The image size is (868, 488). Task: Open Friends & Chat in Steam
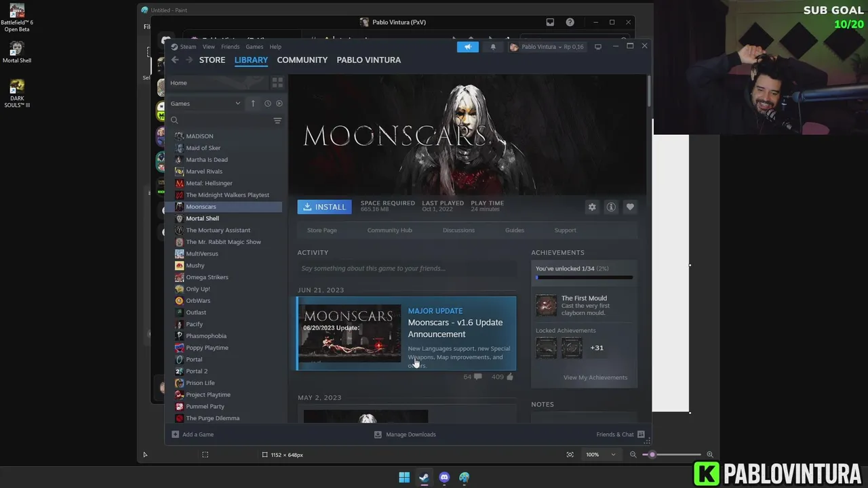coord(620,434)
